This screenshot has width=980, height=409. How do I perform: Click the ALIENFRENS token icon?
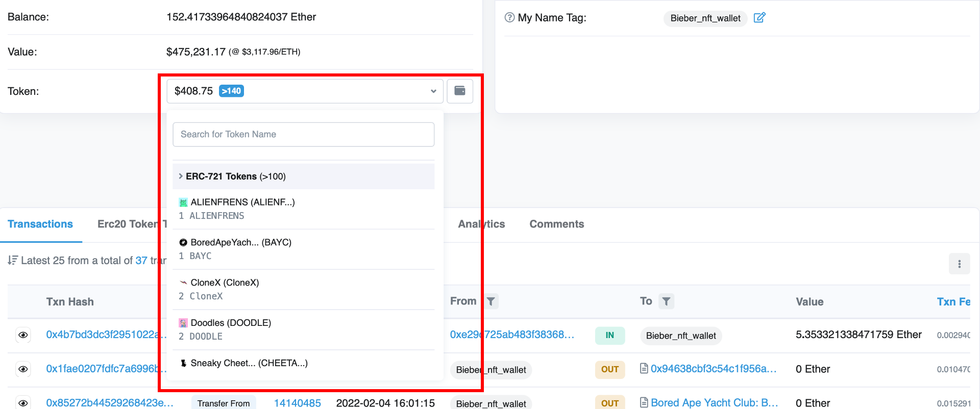click(183, 202)
